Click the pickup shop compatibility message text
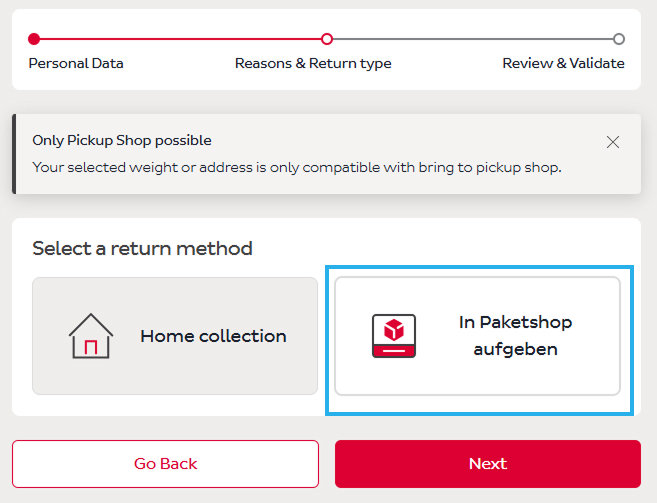 (296, 167)
